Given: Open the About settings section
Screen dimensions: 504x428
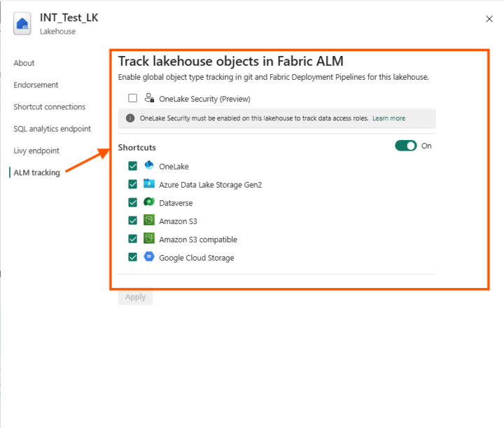Looking at the screenshot, I should click(24, 63).
